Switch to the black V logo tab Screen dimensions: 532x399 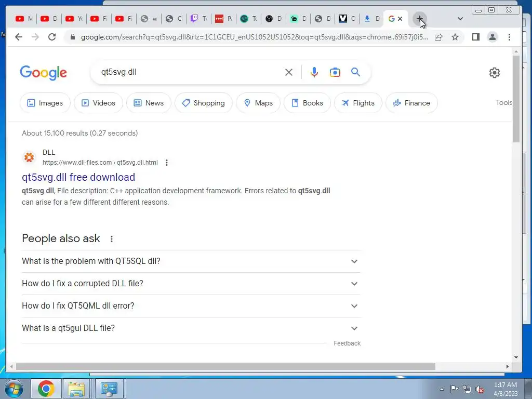point(347,19)
